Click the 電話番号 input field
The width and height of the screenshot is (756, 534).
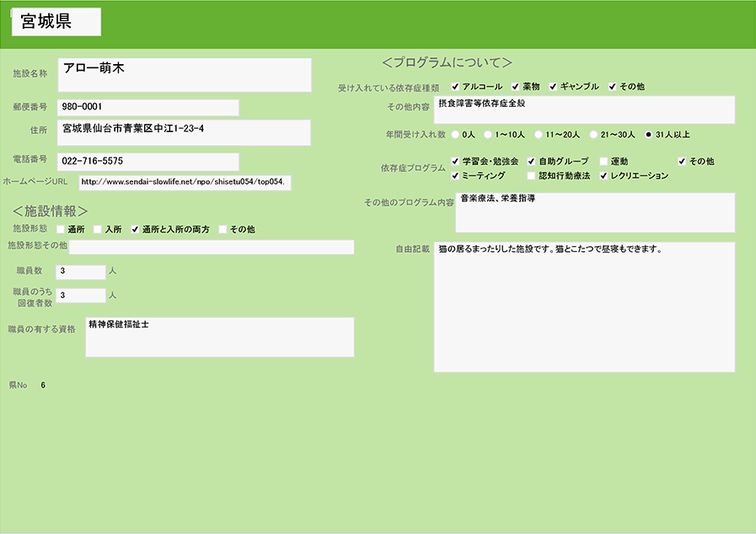click(147, 161)
